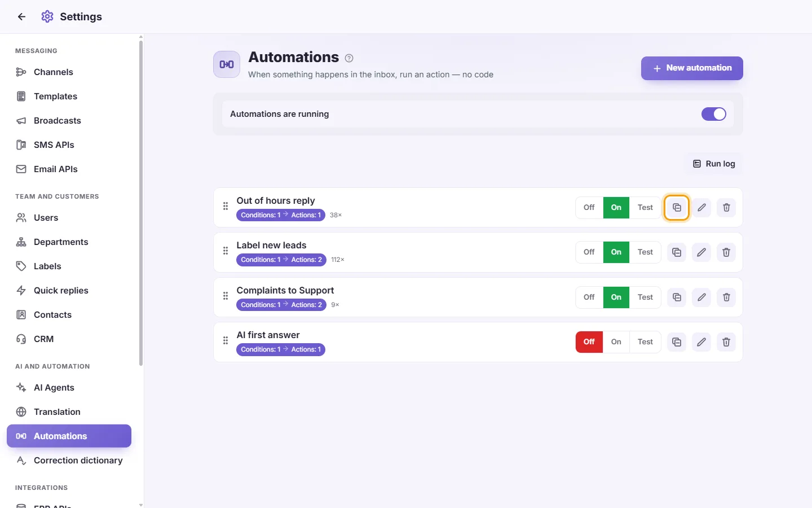Toggle the Automations are running switch
The height and width of the screenshot is (508, 812).
click(714, 114)
